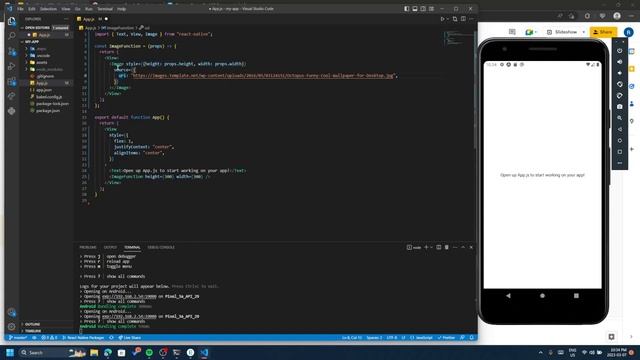Image resolution: width=640 pixels, height=360 pixels.
Task: Click the Share button in Slides window
Action: [x=603, y=32]
